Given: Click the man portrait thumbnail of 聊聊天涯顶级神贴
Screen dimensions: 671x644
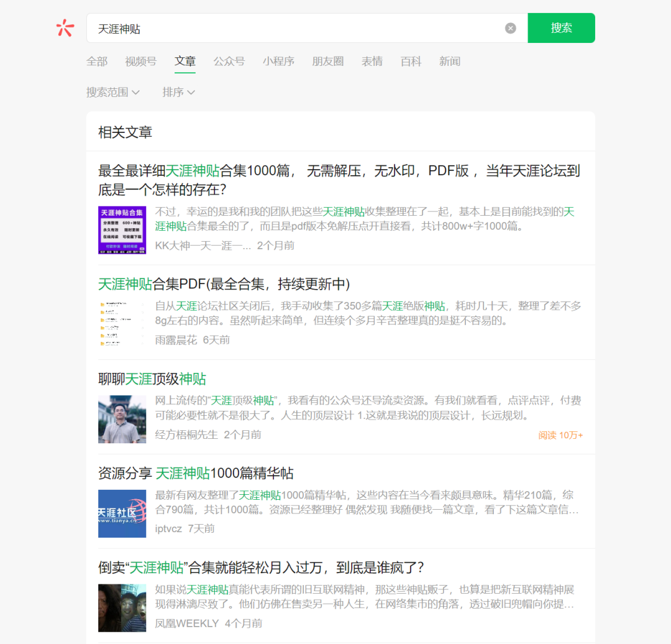Looking at the screenshot, I should pyautogui.click(x=122, y=419).
